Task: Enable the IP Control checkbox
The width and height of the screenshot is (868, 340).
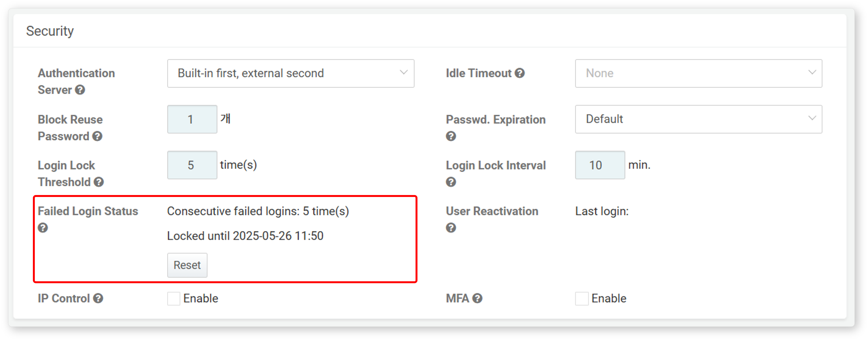Action: click(174, 299)
